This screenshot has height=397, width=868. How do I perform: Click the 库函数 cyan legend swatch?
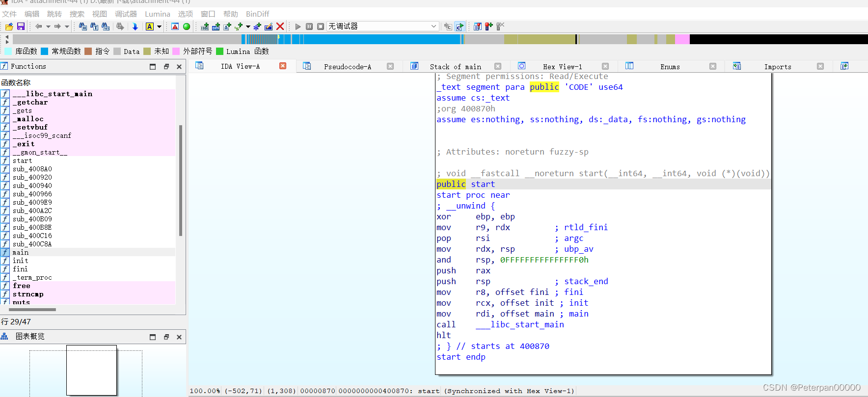coord(8,51)
